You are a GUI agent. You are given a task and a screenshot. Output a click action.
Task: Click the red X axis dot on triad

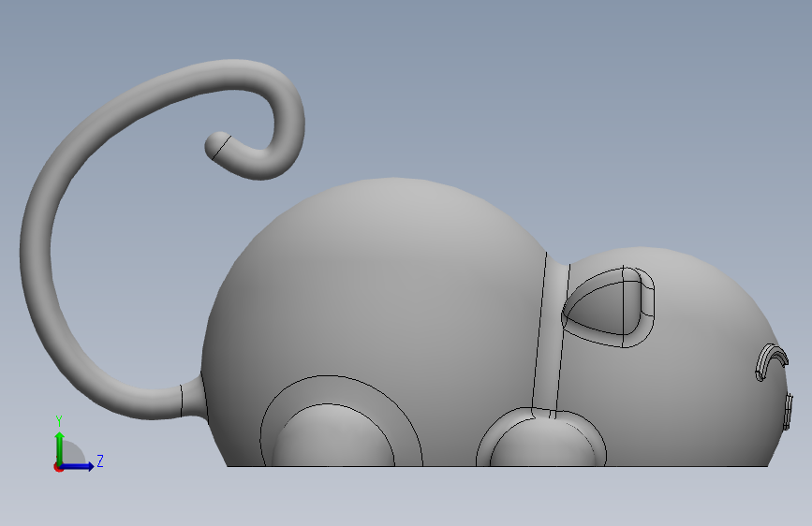point(58,467)
